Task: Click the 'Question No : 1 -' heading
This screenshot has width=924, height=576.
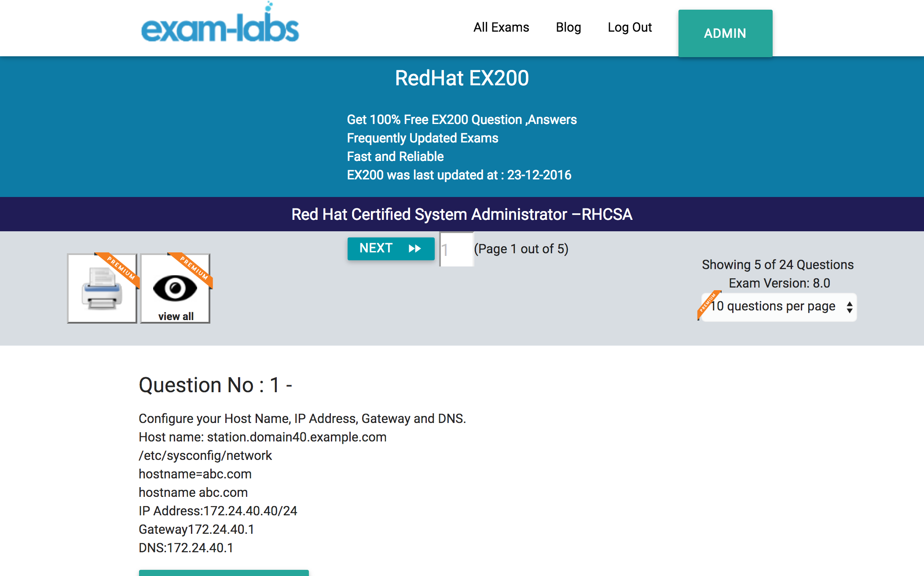Action: 216,385
